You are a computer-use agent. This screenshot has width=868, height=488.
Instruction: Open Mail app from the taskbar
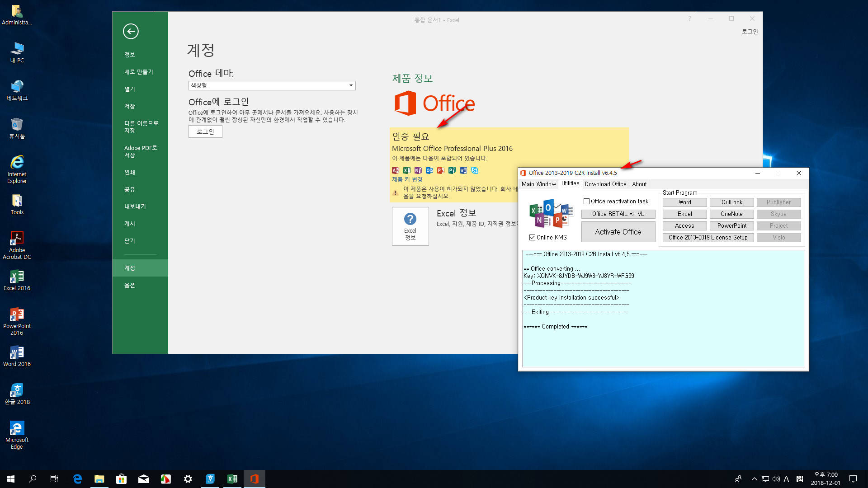coord(143,479)
